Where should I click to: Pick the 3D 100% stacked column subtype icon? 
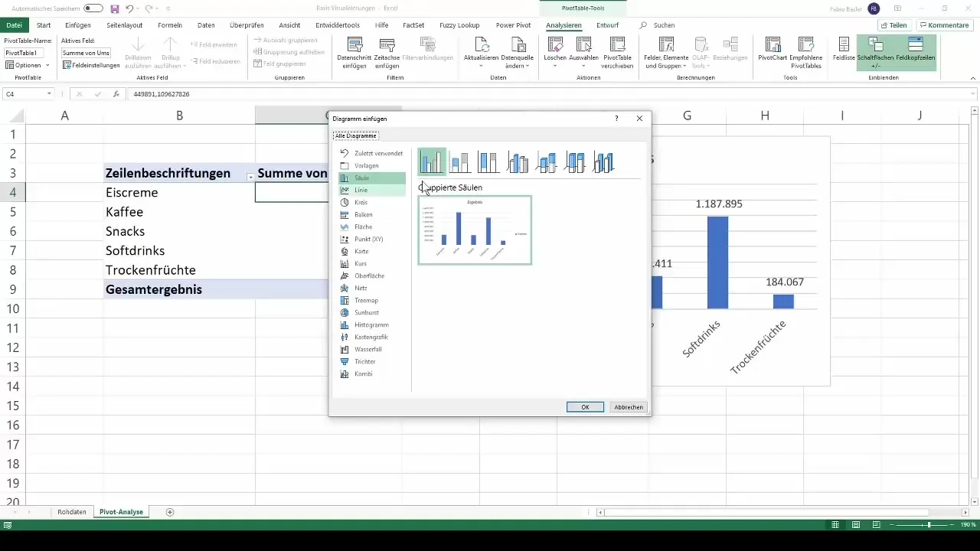coord(575,162)
